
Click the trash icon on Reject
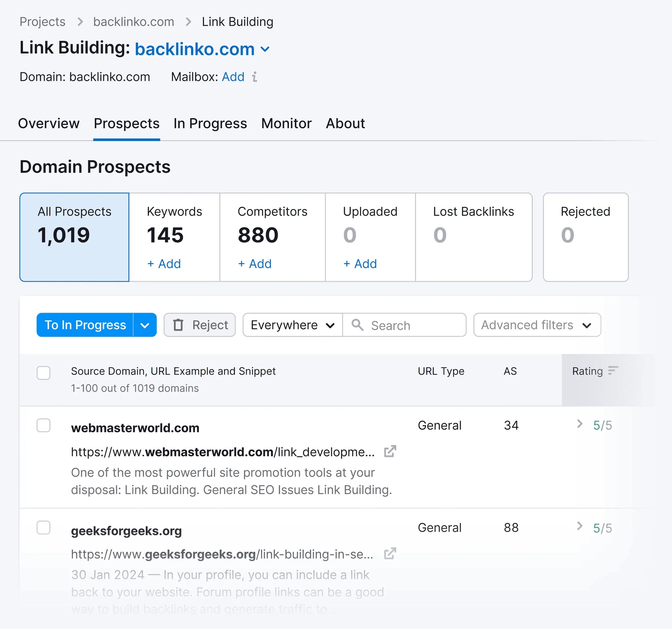178,325
